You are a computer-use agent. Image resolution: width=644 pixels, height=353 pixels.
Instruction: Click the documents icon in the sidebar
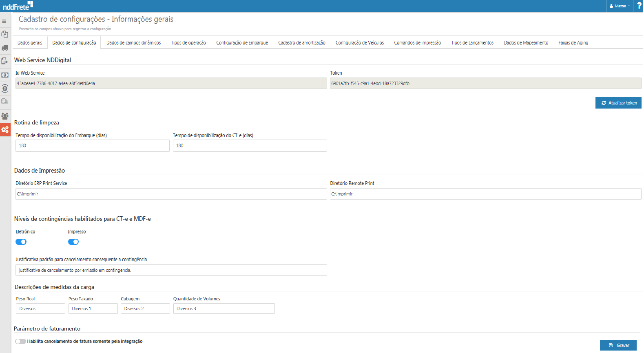point(5,34)
